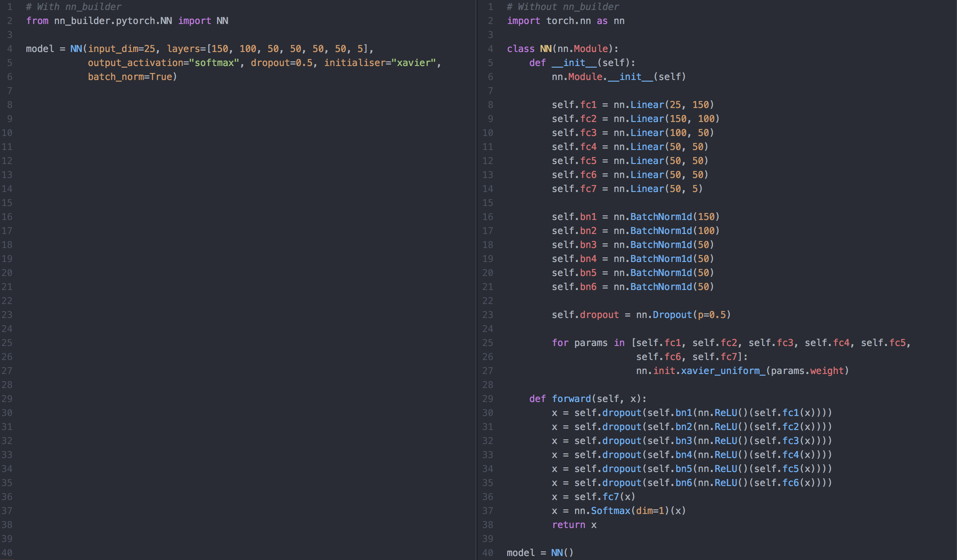Click 'model = NN()' on right pane
This screenshot has height=560, width=957.
tap(540, 553)
